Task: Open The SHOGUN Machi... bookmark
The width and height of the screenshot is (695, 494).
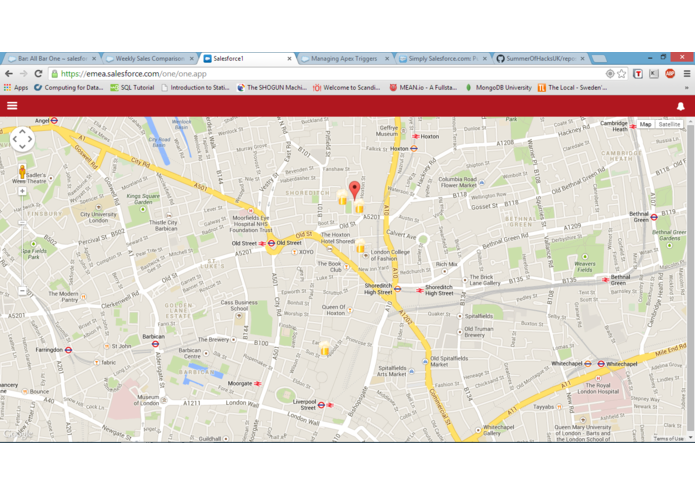Action: 272,88
